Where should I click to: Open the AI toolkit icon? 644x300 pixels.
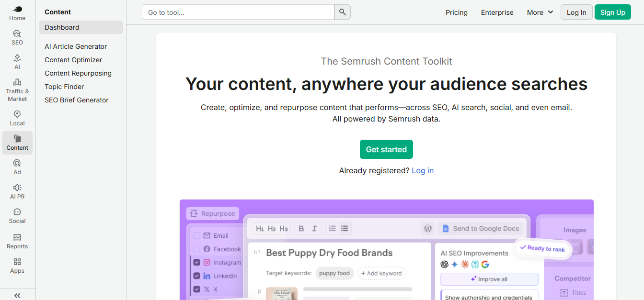(17, 62)
